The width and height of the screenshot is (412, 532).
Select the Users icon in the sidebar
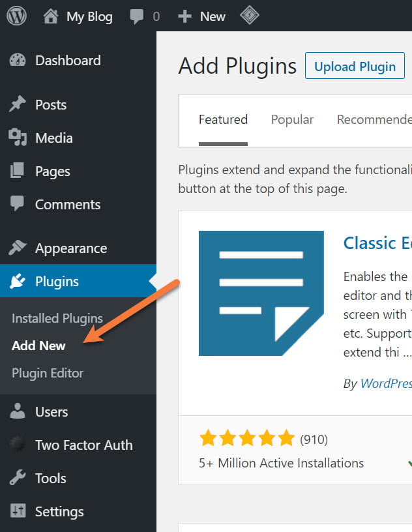click(18, 411)
